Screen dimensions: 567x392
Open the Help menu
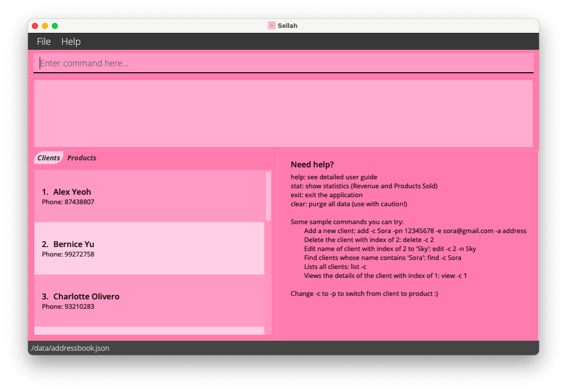point(71,42)
